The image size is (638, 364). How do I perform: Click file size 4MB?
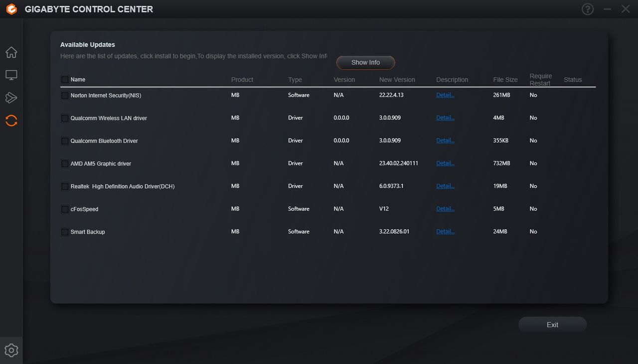[498, 118]
